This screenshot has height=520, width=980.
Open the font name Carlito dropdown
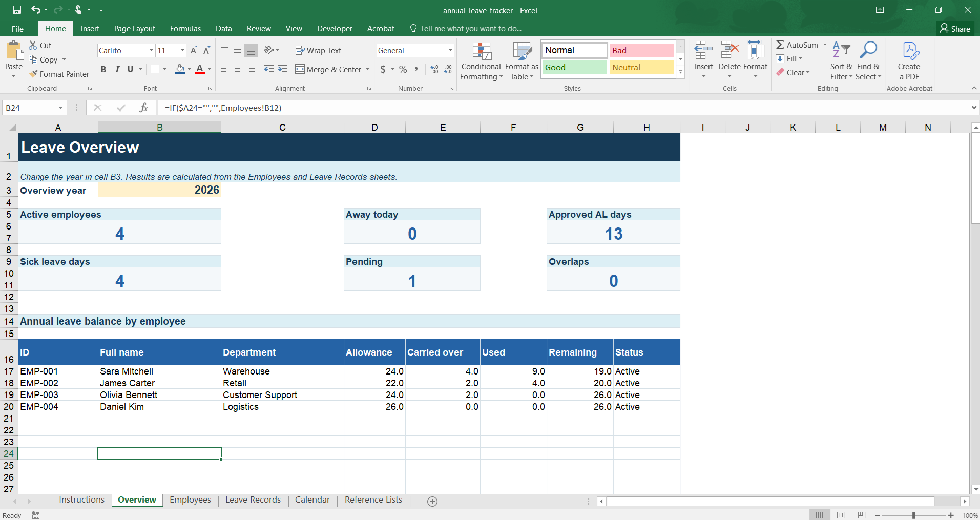pos(152,50)
